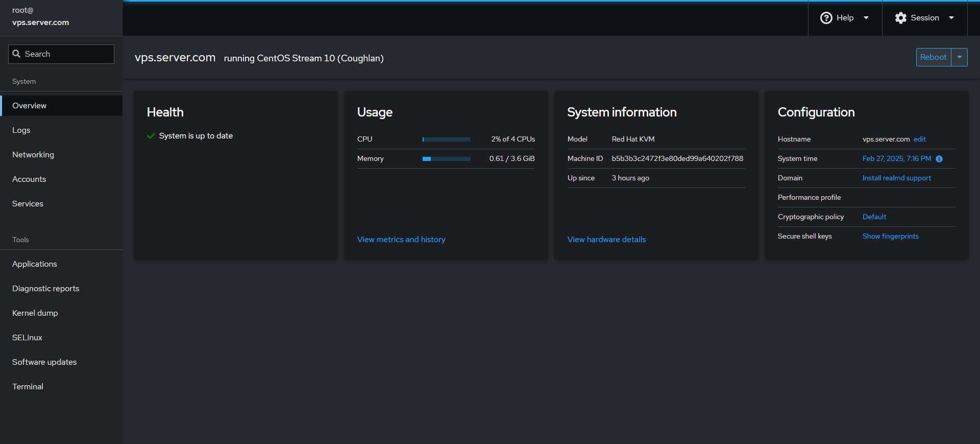This screenshot has width=980, height=444.
Task: Select Overview in the sidebar
Action: 61,106
